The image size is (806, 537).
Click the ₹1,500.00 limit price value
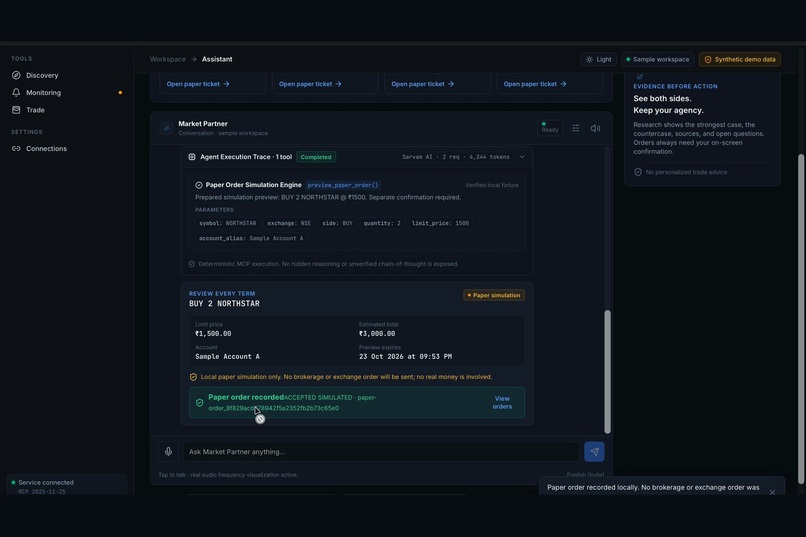pyautogui.click(x=213, y=334)
